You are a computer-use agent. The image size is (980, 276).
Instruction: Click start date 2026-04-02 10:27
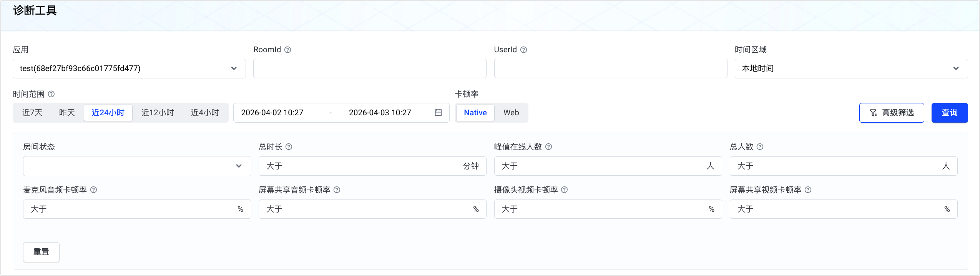point(272,113)
